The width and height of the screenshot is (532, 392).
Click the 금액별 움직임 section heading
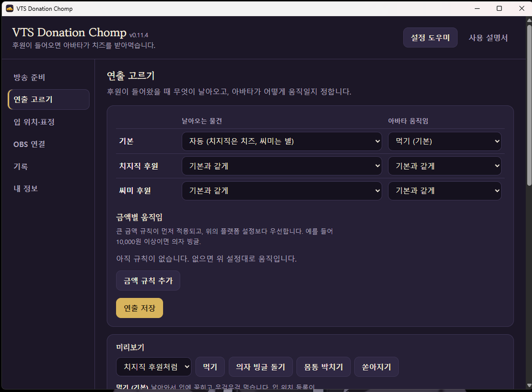[139, 217]
